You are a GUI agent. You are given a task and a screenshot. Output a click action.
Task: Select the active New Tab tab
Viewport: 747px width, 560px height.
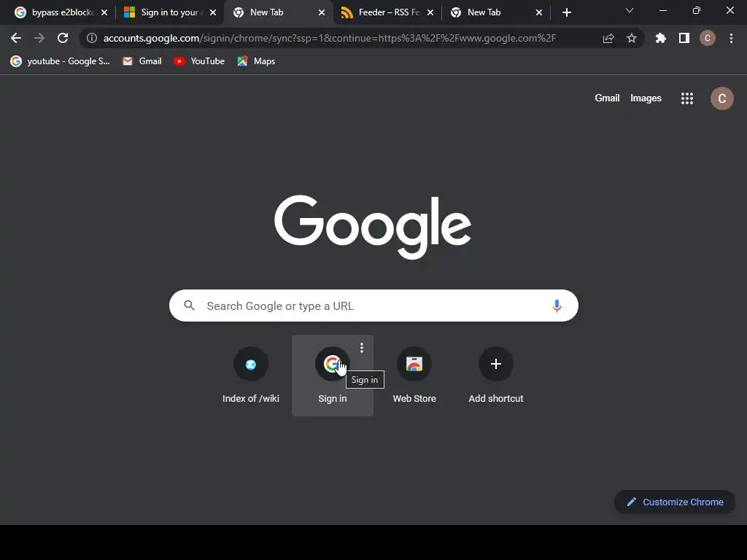click(x=278, y=12)
